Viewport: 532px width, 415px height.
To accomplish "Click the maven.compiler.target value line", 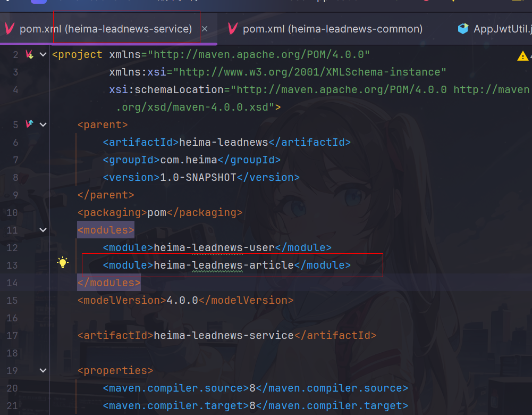I will pos(256,405).
